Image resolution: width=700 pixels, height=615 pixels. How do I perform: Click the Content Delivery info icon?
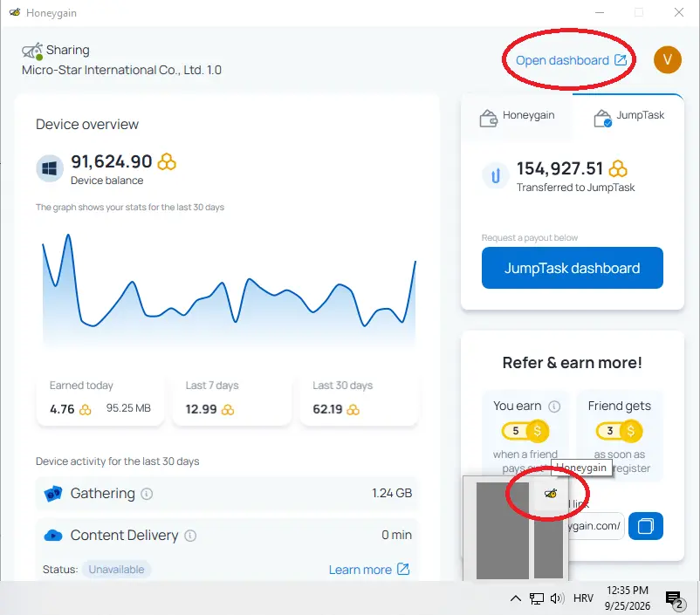[x=190, y=536]
